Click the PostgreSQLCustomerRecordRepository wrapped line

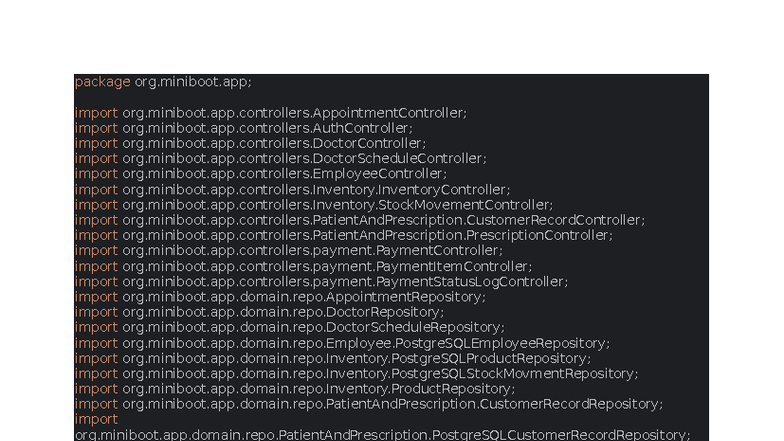382,434
